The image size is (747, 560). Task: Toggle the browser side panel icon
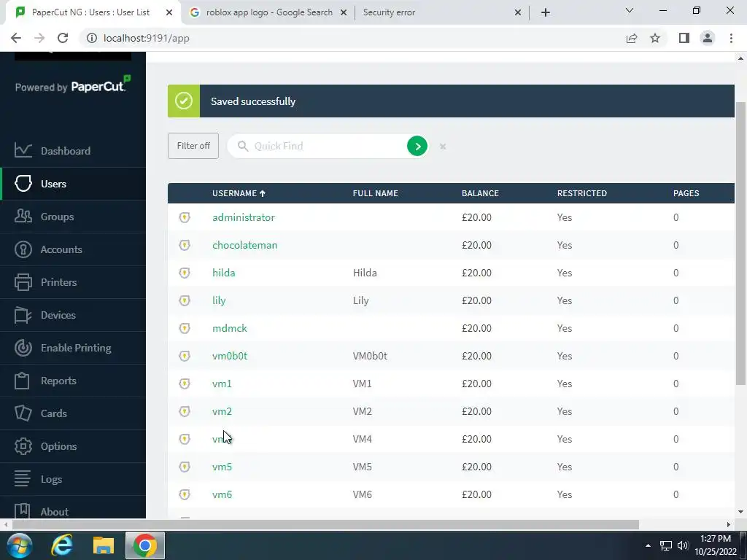pos(684,38)
